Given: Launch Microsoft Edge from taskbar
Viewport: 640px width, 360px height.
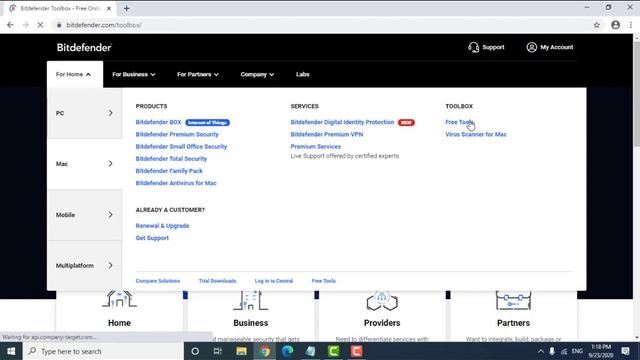Looking at the screenshot, I should tap(287, 351).
